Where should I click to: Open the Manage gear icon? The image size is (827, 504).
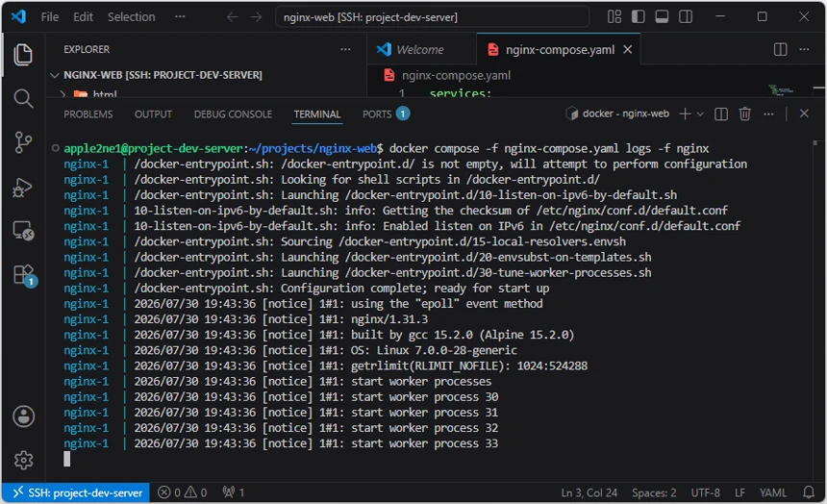(x=24, y=460)
